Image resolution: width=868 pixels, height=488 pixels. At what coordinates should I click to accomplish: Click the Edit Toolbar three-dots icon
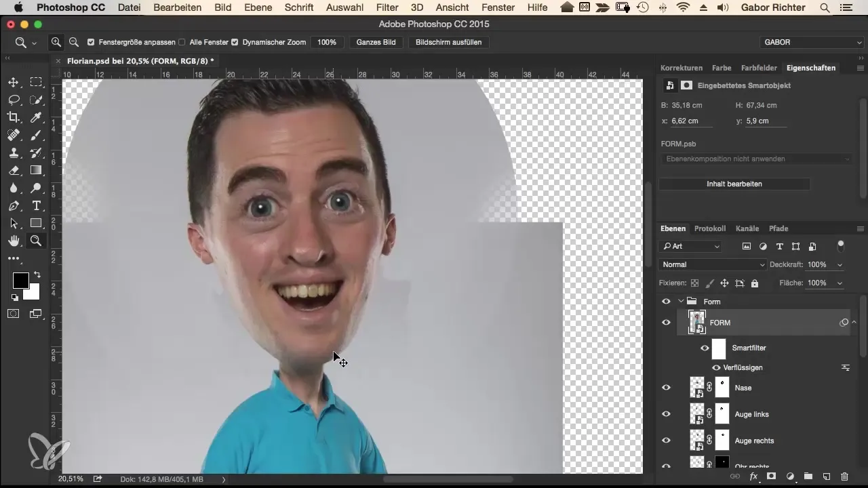[14, 258]
